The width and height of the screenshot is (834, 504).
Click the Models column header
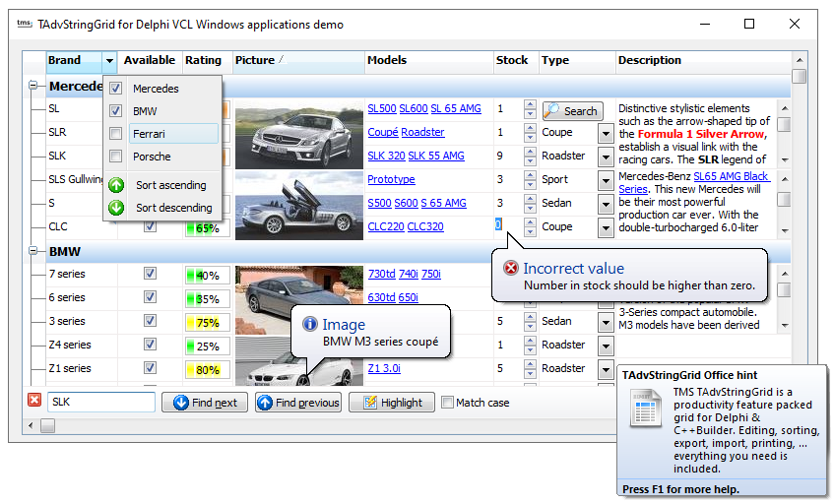click(x=428, y=61)
